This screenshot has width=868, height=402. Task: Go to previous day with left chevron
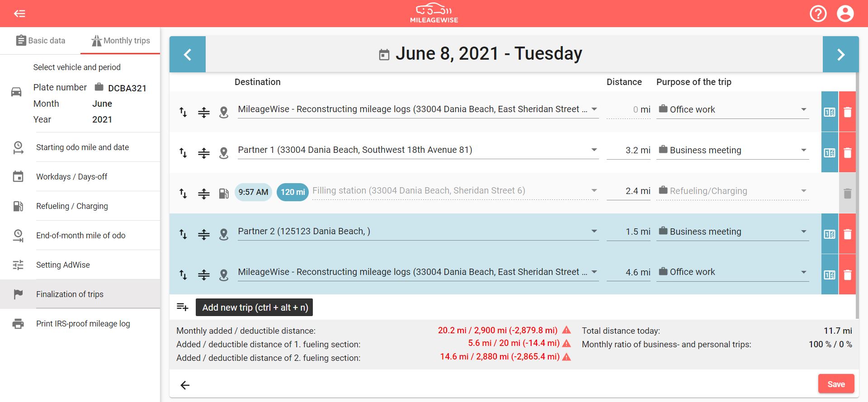(x=188, y=54)
